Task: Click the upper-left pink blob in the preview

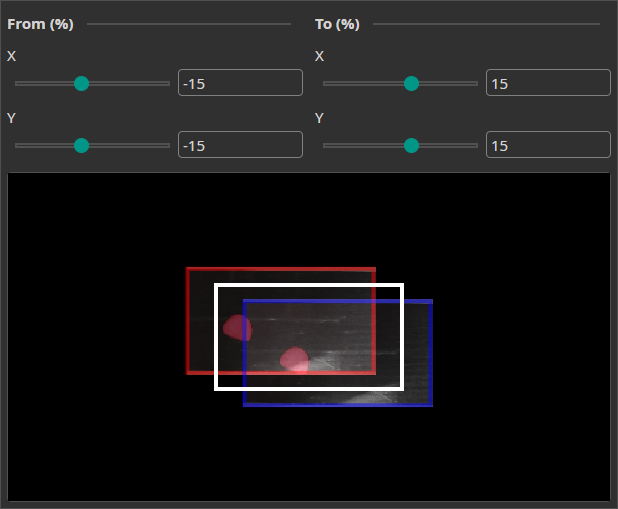Action: pos(237,328)
